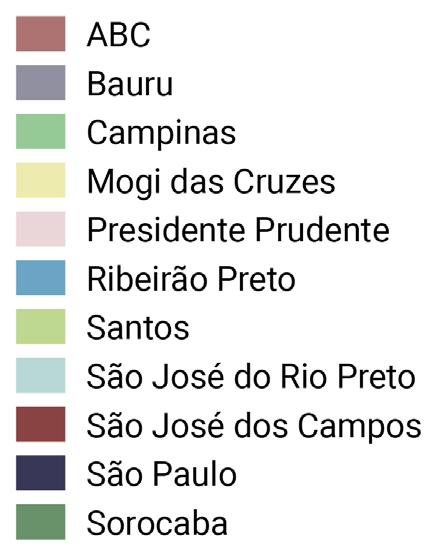Select the São Paulo legend label
The width and height of the screenshot is (437, 555).
tap(162, 474)
